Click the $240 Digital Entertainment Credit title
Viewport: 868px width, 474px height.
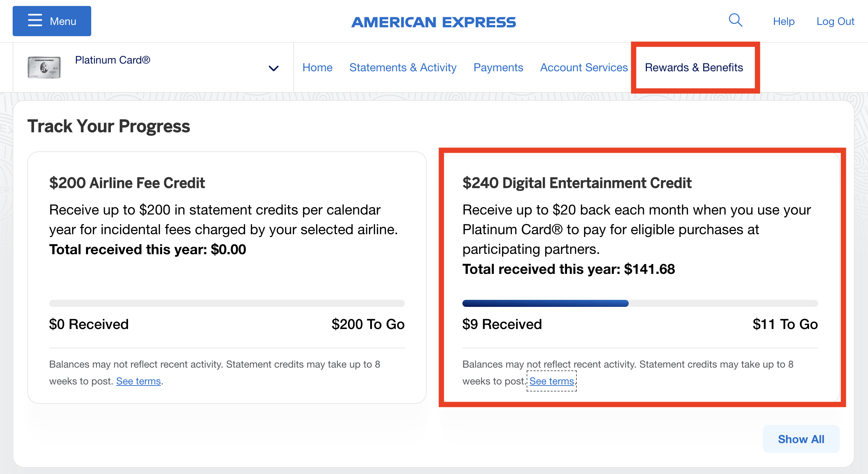[577, 183]
